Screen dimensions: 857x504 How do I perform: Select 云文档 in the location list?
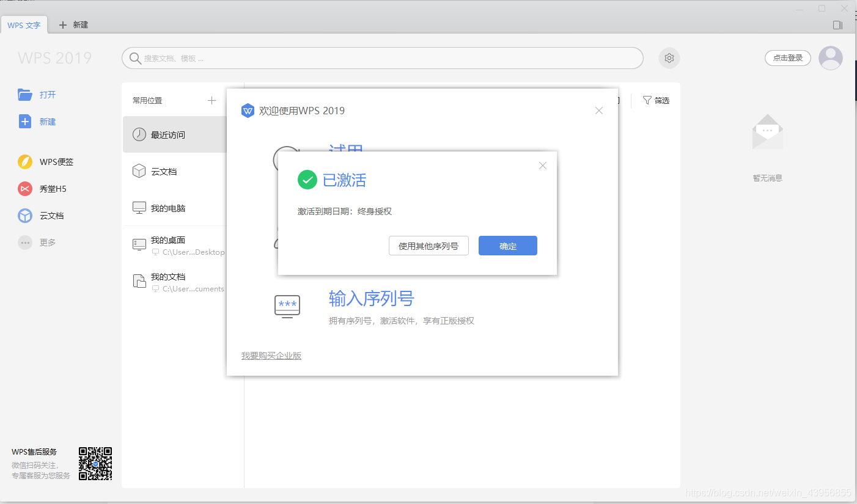tap(174, 171)
